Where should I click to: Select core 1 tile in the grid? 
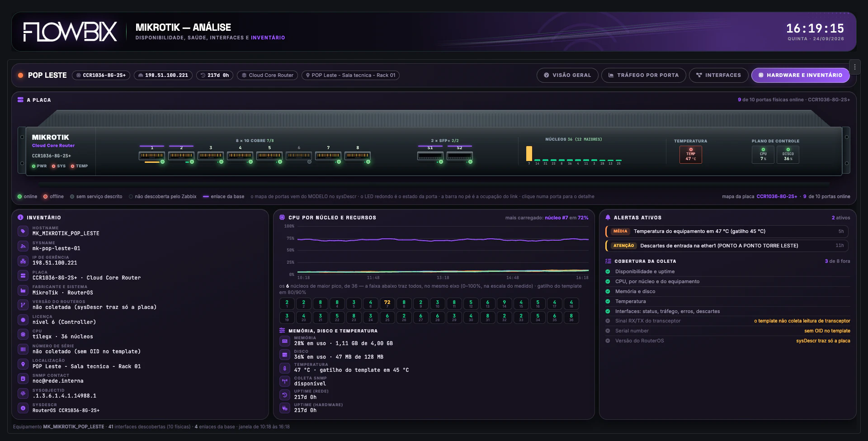tap(287, 303)
